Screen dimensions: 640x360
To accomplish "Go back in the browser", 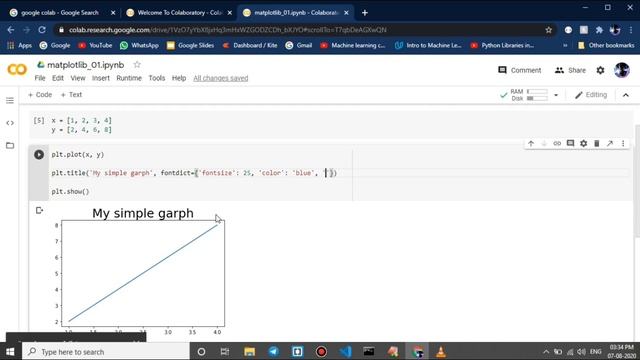I will [11, 30].
